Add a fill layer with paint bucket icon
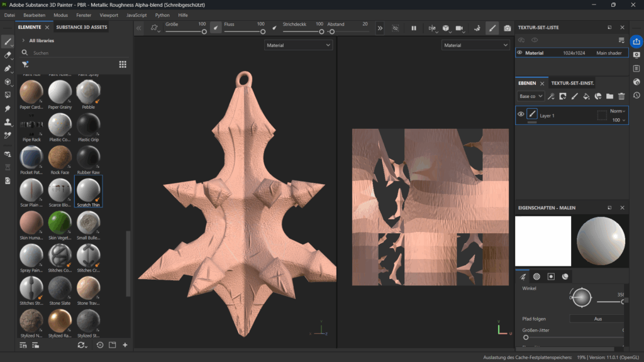 (x=586, y=96)
